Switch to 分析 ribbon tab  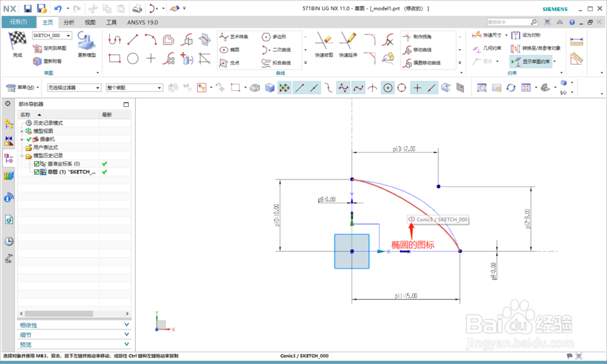click(69, 22)
